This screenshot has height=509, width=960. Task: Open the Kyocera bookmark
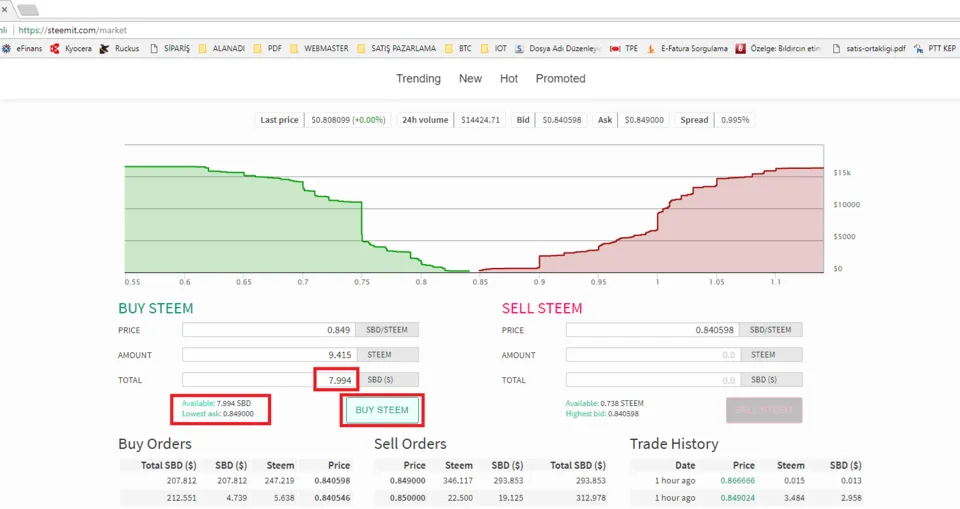(71, 48)
